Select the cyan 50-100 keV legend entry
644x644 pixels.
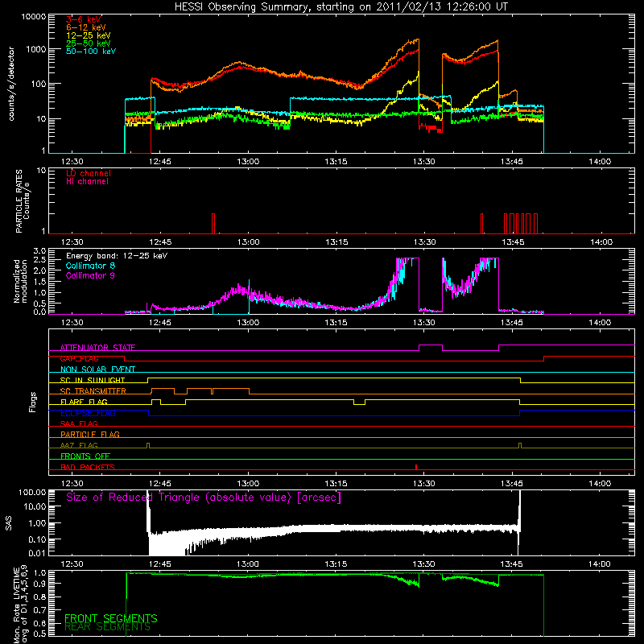[90, 52]
